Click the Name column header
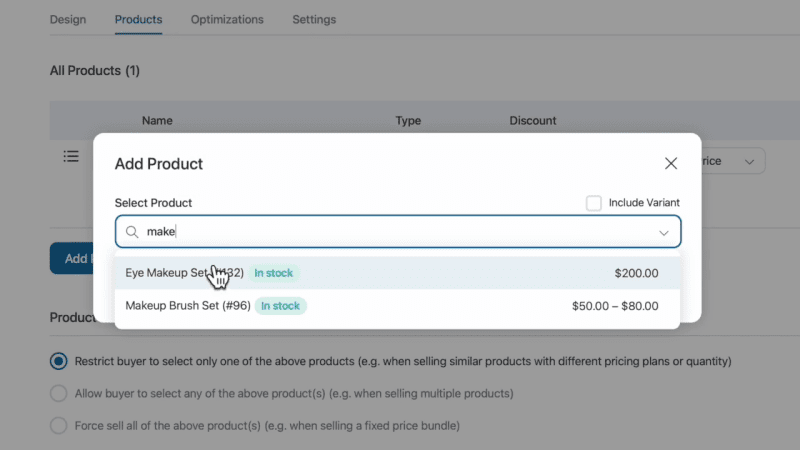This screenshot has height=450, width=800. coord(157,120)
